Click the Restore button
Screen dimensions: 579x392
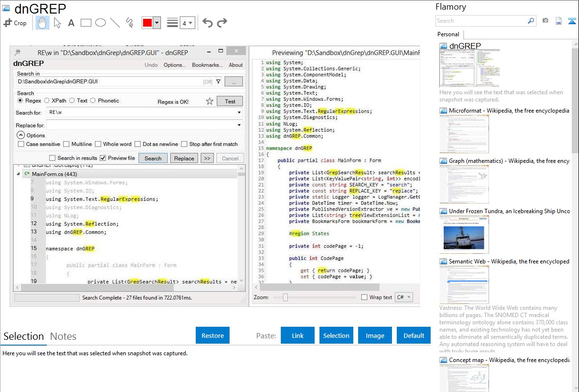213,335
